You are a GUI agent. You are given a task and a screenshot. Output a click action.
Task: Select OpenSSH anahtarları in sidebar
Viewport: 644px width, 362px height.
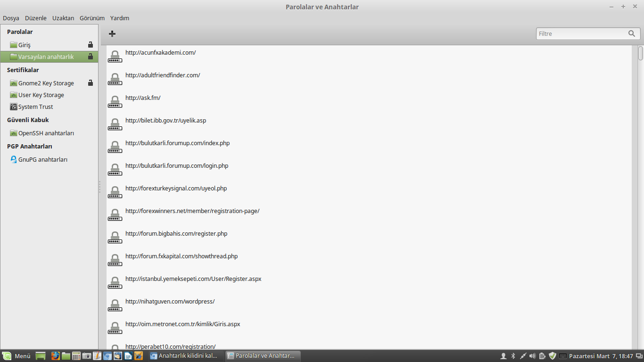[49, 133]
